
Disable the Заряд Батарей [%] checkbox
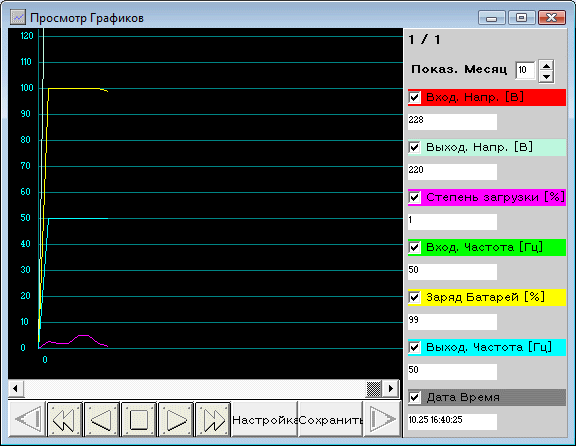coord(414,297)
